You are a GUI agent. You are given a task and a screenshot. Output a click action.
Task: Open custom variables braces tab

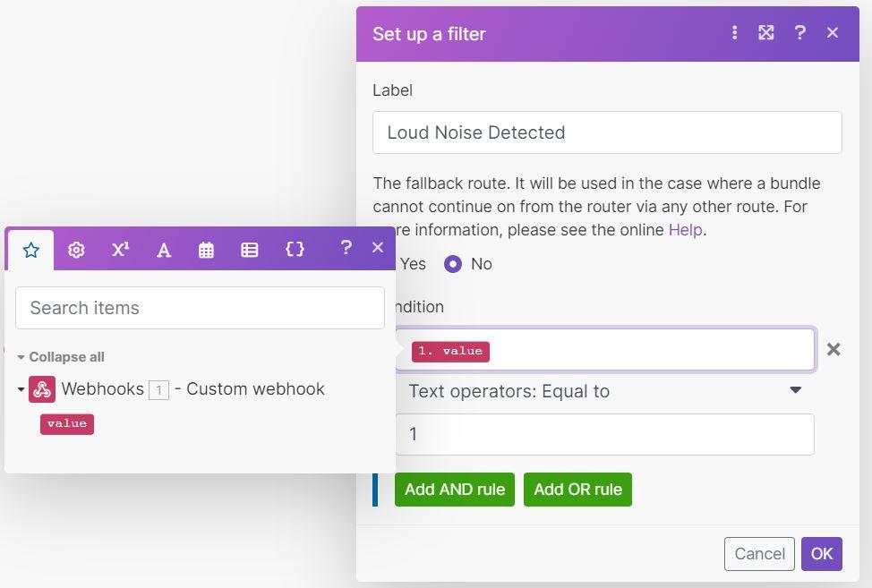[295, 250]
